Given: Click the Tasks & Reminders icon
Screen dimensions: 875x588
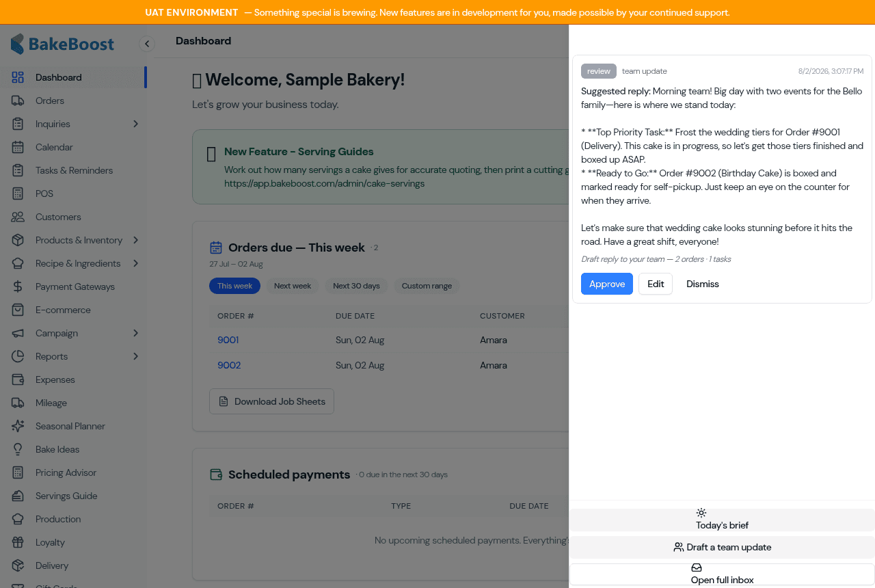Looking at the screenshot, I should pos(18,170).
